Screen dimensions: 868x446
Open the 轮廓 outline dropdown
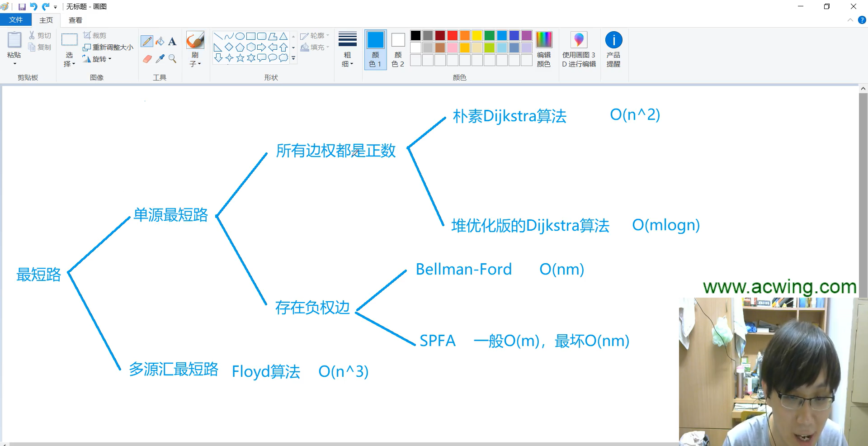coord(315,35)
